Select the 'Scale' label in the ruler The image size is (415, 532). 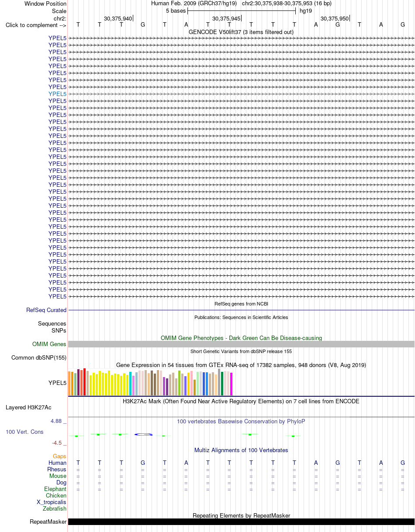pyautogui.click(x=59, y=11)
